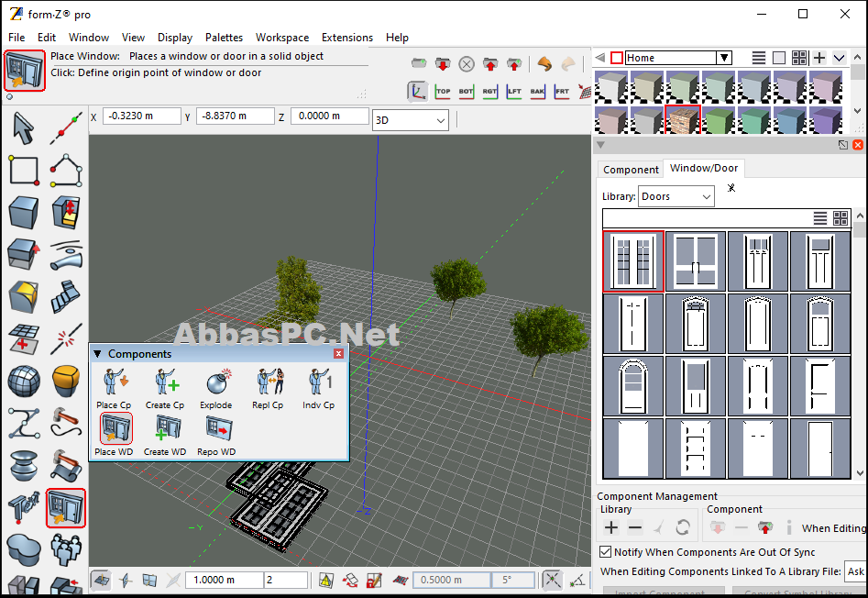Viewport: 868px width, 598px height.
Task: Click the add library plus button
Action: [x=611, y=527]
